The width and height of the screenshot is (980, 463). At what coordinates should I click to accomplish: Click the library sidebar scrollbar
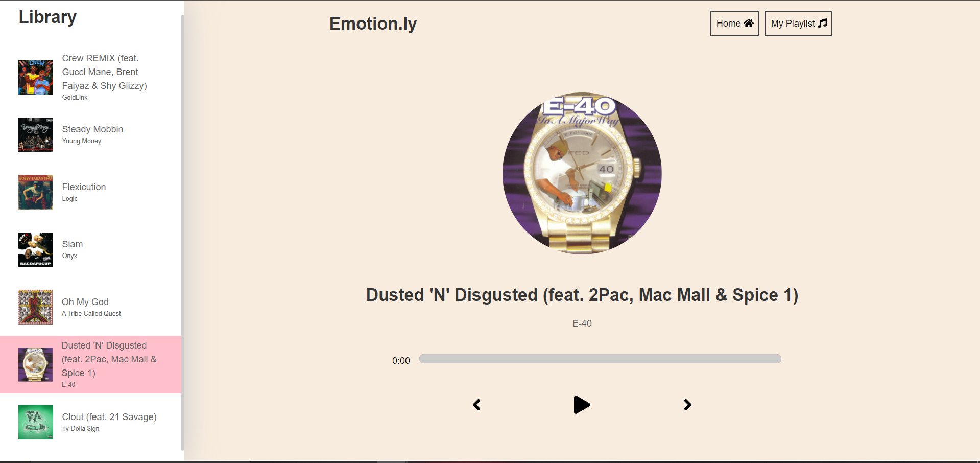pyautogui.click(x=182, y=233)
